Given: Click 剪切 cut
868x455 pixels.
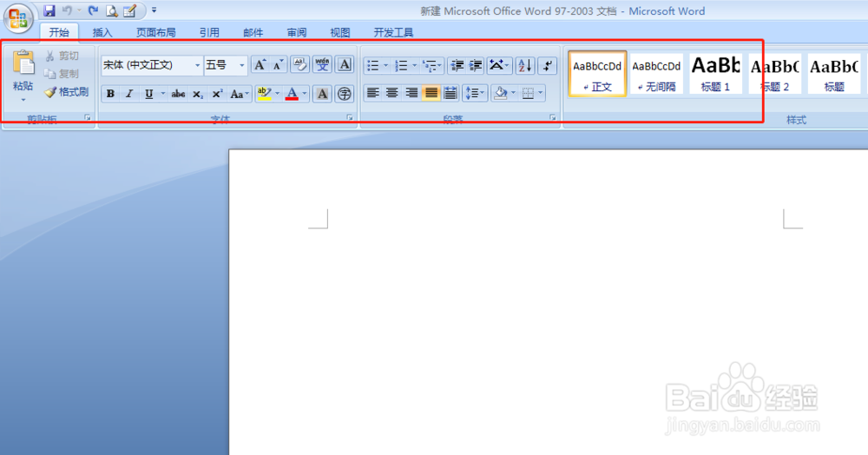Looking at the screenshot, I should click(x=62, y=56).
